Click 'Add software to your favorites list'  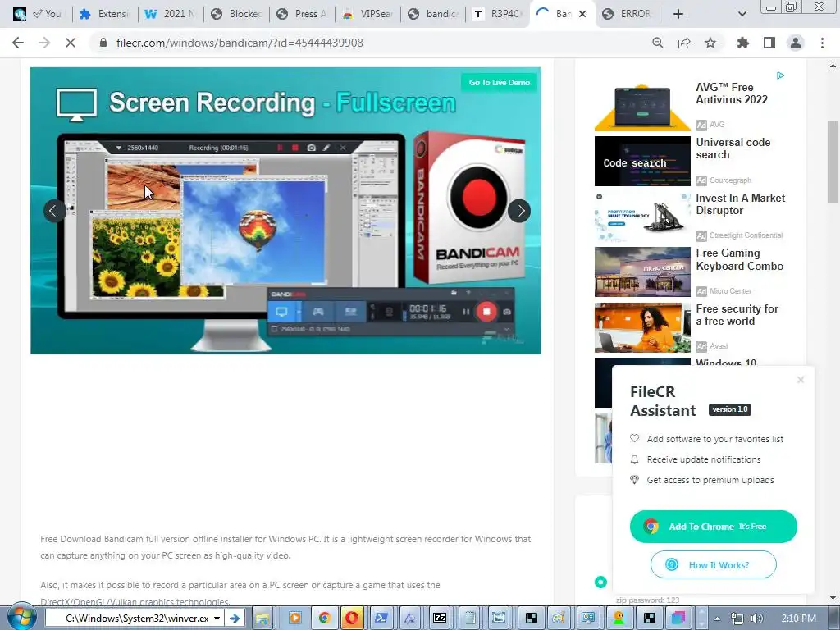(x=714, y=439)
